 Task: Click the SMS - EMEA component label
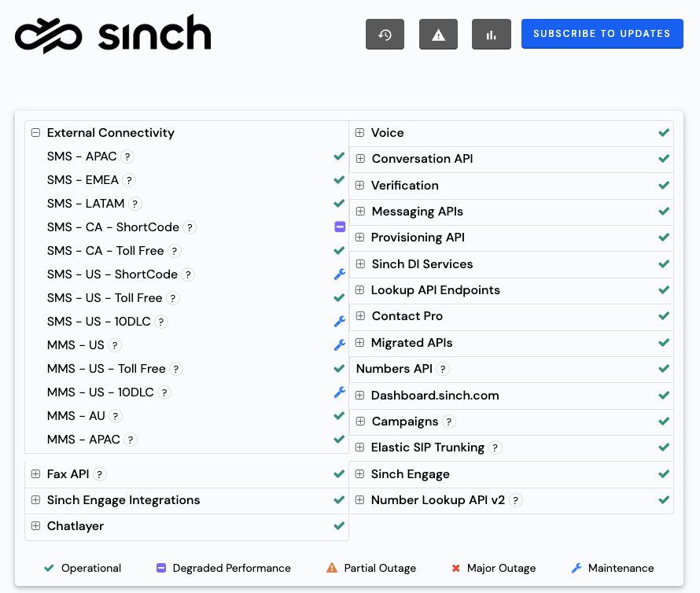click(x=83, y=180)
